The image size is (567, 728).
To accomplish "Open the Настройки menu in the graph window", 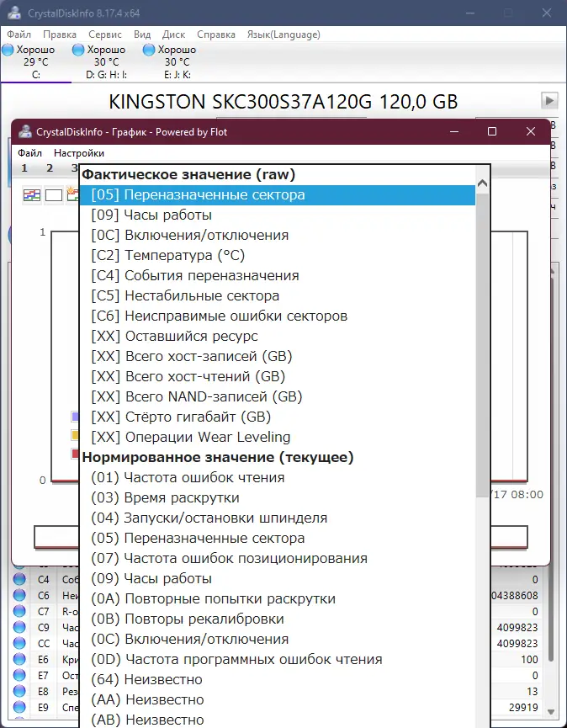I will click(x=79, y=152).
